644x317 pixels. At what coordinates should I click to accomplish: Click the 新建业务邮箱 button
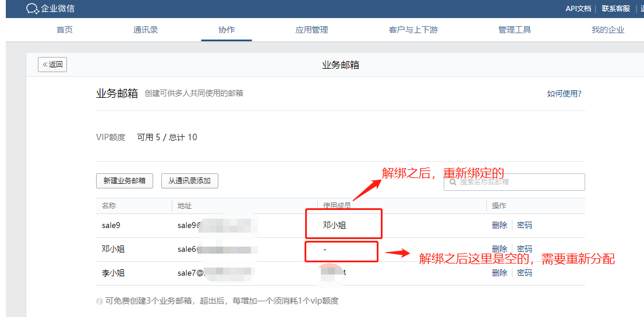pos(125,181)
